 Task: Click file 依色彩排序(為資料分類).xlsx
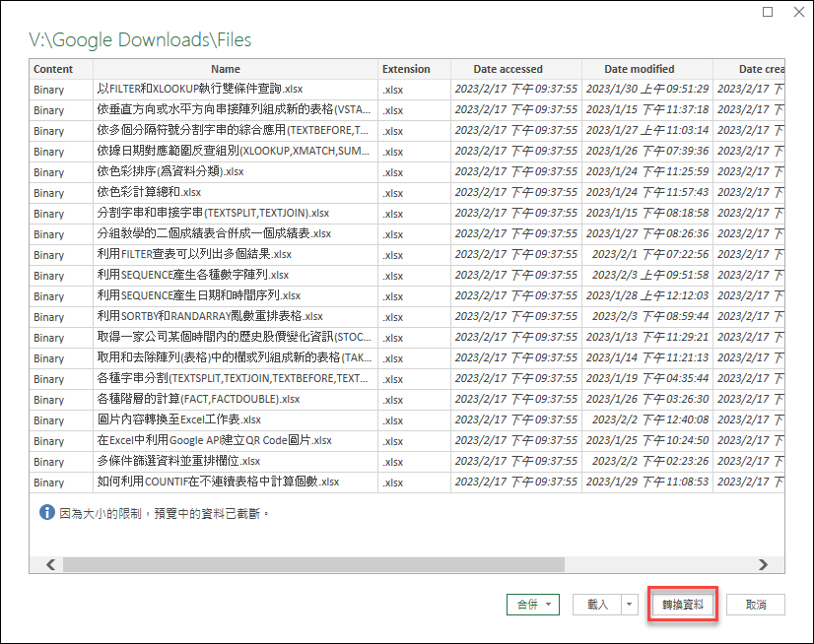tap(170, 171)
